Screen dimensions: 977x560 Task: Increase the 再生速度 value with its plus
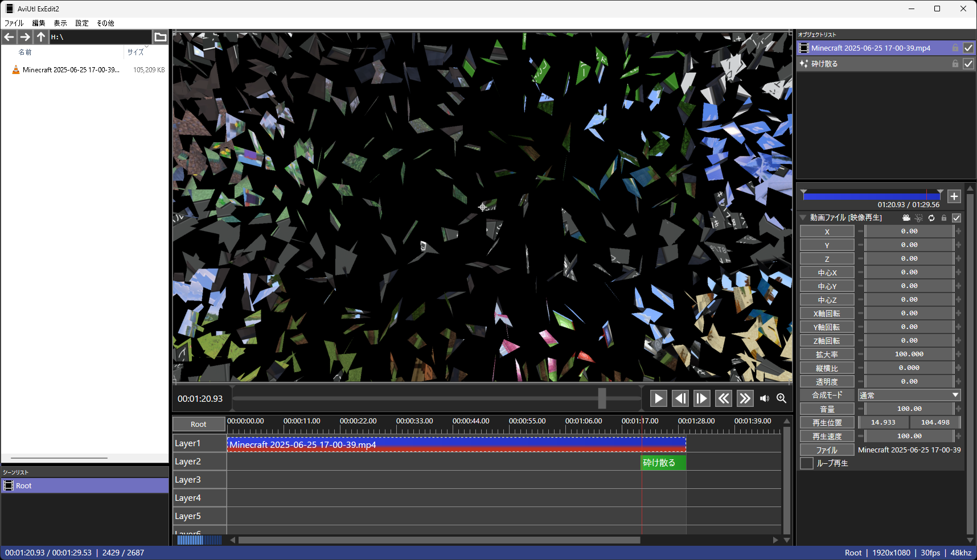pyautogui.click(x=959, y=436)
